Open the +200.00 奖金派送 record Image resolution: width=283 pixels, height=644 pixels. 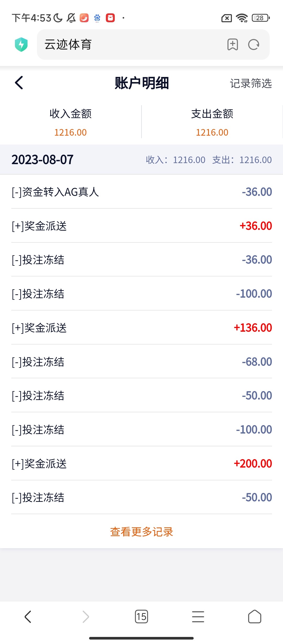[x=141, y=464]
